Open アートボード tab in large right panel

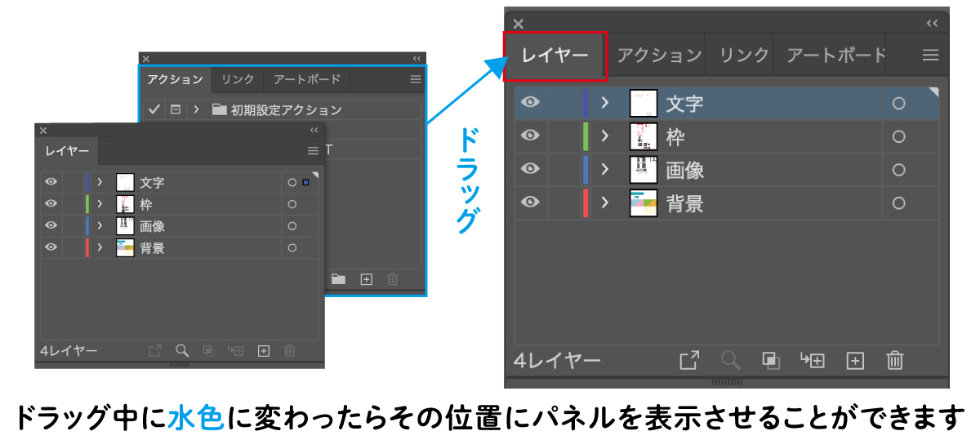835,56
